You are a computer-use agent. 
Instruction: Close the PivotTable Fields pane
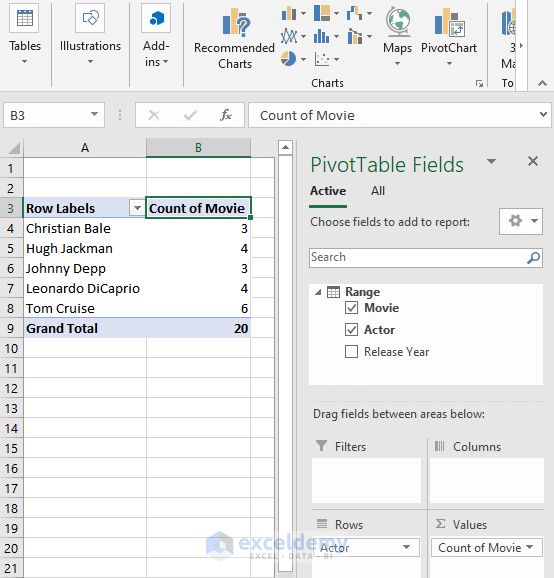click(x=533, y=161)
